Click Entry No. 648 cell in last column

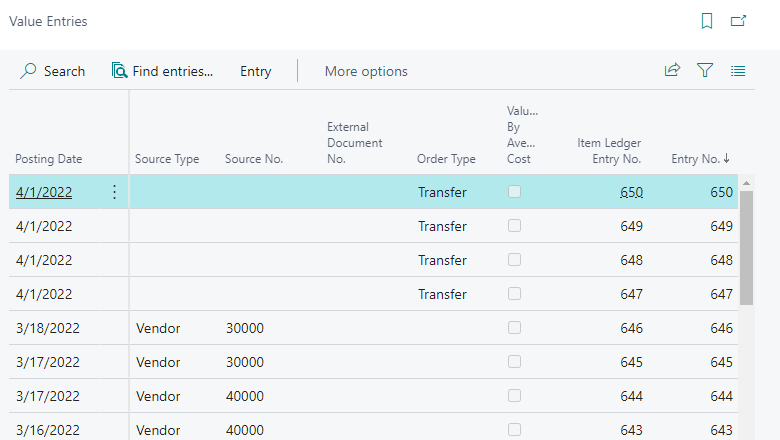tap(721, 260)
